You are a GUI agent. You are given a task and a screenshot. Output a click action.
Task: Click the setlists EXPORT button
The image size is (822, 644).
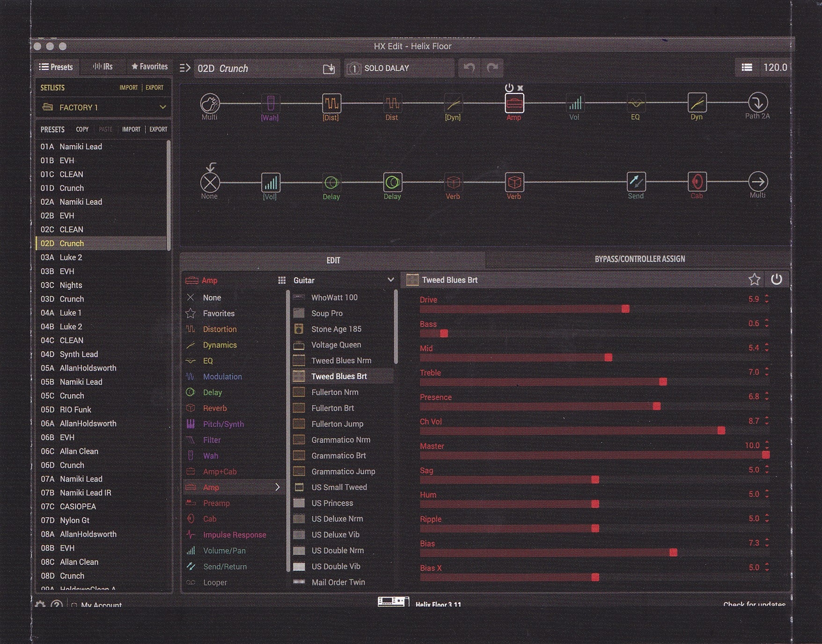coord(154,88)
